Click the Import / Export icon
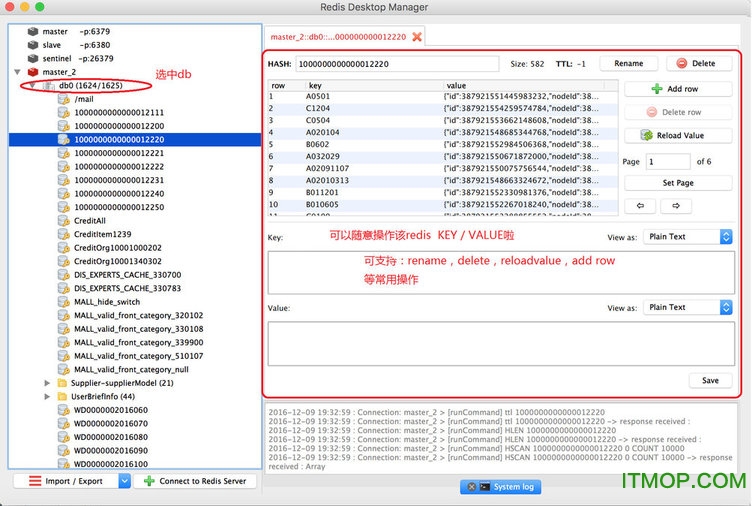 coord(35,481)
